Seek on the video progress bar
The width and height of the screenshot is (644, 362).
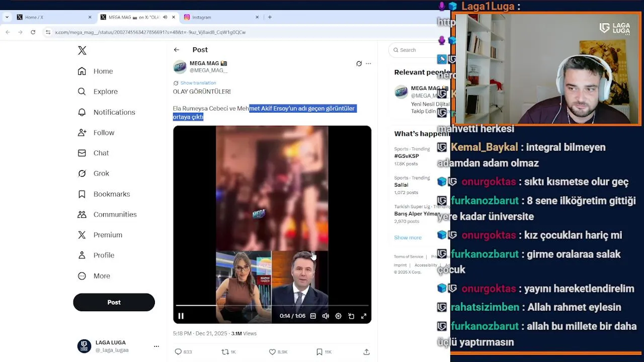coord(272,305)
